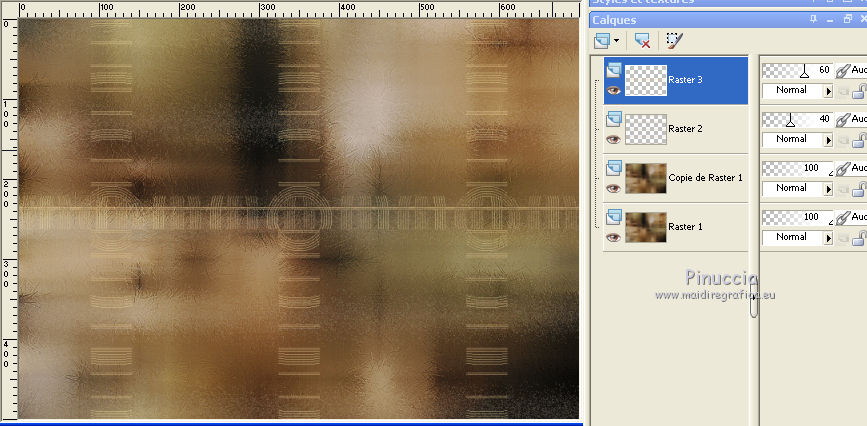Hide the Raster 3 layer
Viewport: 867px width, 426px height.
pos(613,91)
